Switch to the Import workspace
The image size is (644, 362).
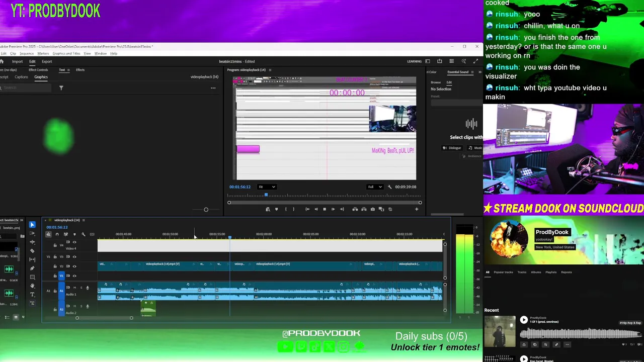(17, 61)
